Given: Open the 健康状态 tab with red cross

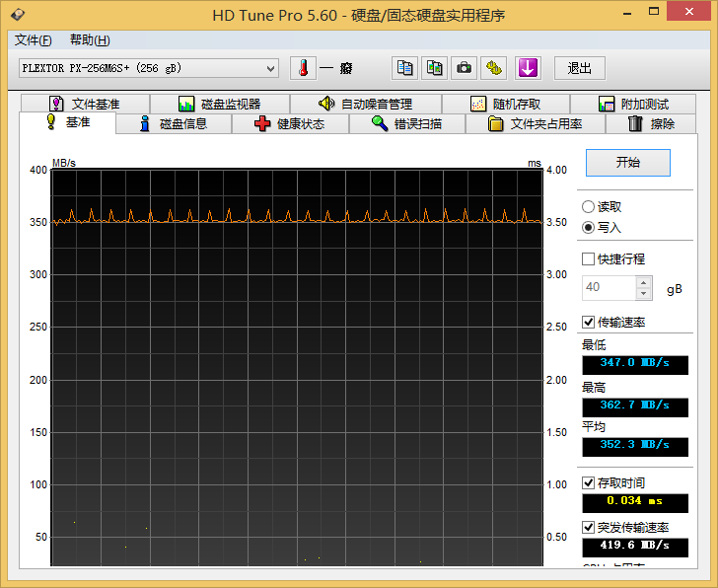Looking at the screenshot, I should click(289, 124).
